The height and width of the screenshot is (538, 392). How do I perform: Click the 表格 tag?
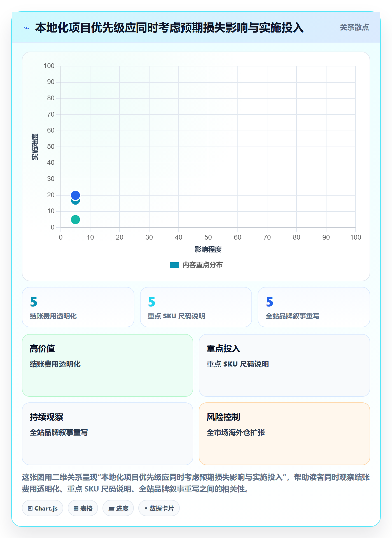pos(83,508)
